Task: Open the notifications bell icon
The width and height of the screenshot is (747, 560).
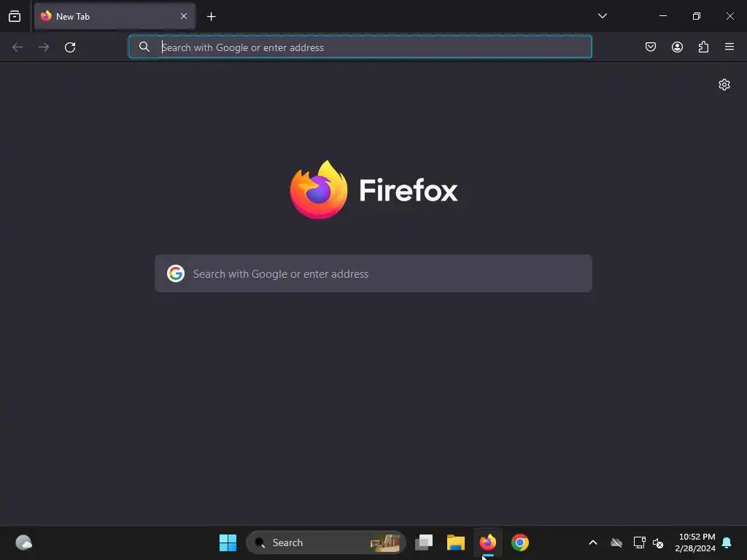Action: tap(727, 542)
